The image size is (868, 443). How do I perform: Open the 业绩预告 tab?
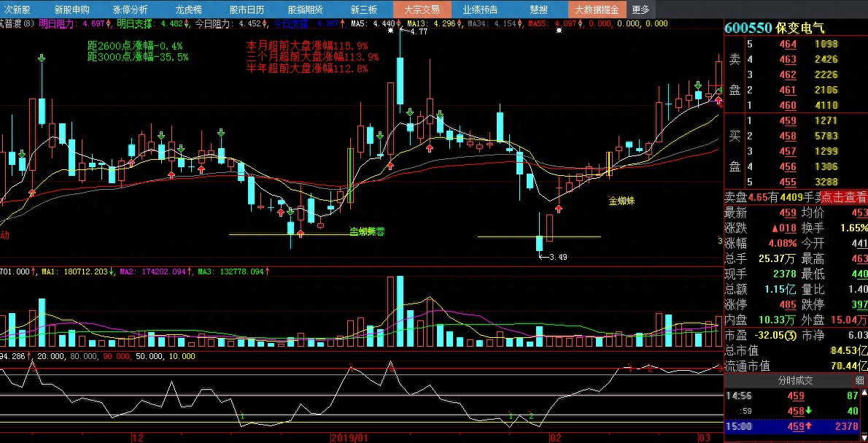click(480, 9)
